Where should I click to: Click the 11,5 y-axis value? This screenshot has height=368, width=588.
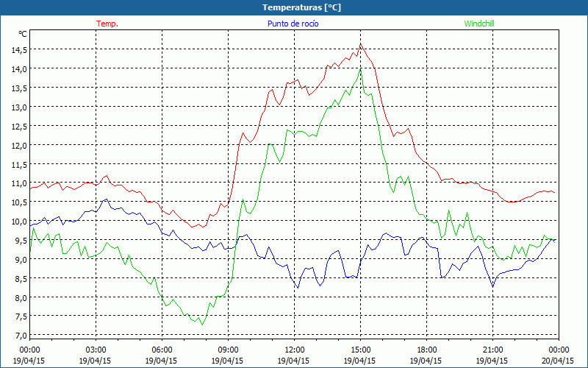[x=19, y=164]
